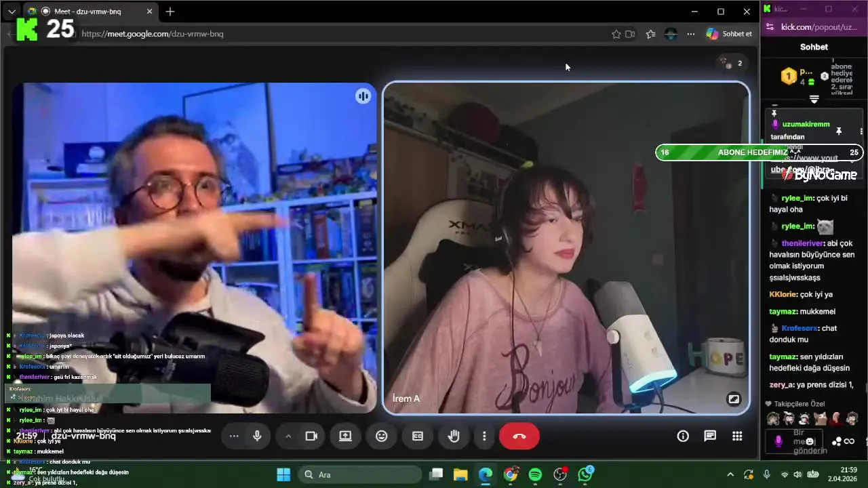Click first Takipçilere Özel emote

772,418
